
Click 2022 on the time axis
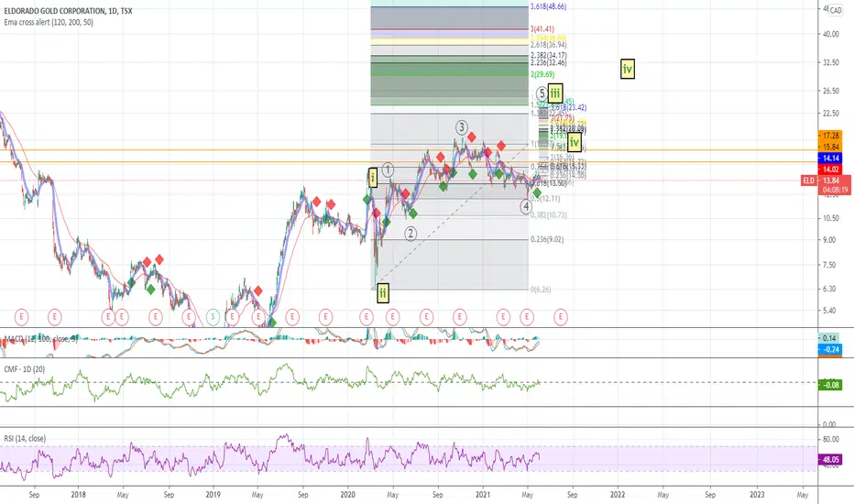618,495
